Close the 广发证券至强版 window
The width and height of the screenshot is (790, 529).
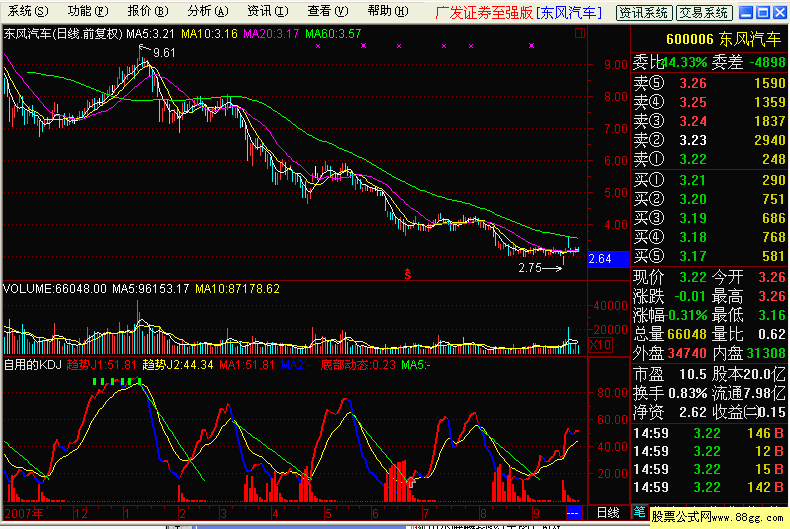coord(781,12)
